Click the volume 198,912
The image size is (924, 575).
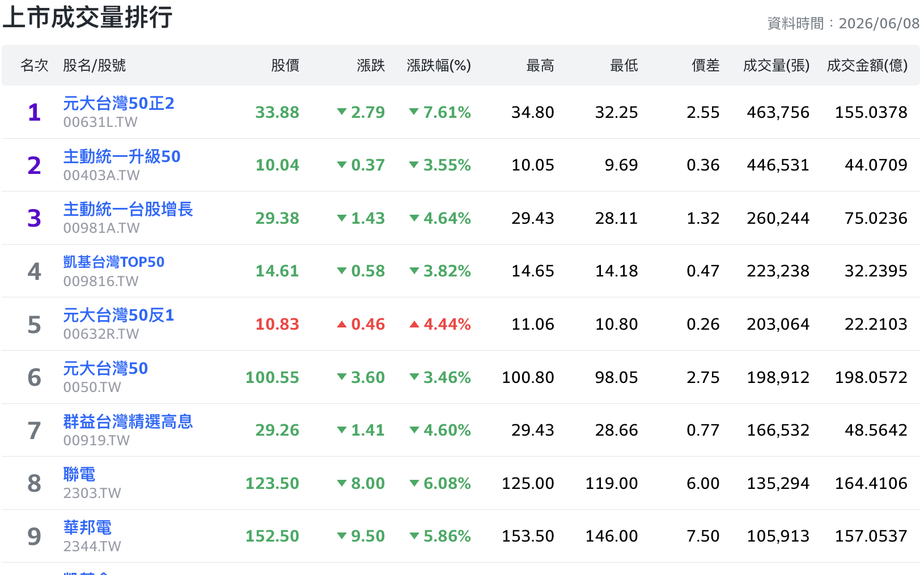[x=778, y=377]
